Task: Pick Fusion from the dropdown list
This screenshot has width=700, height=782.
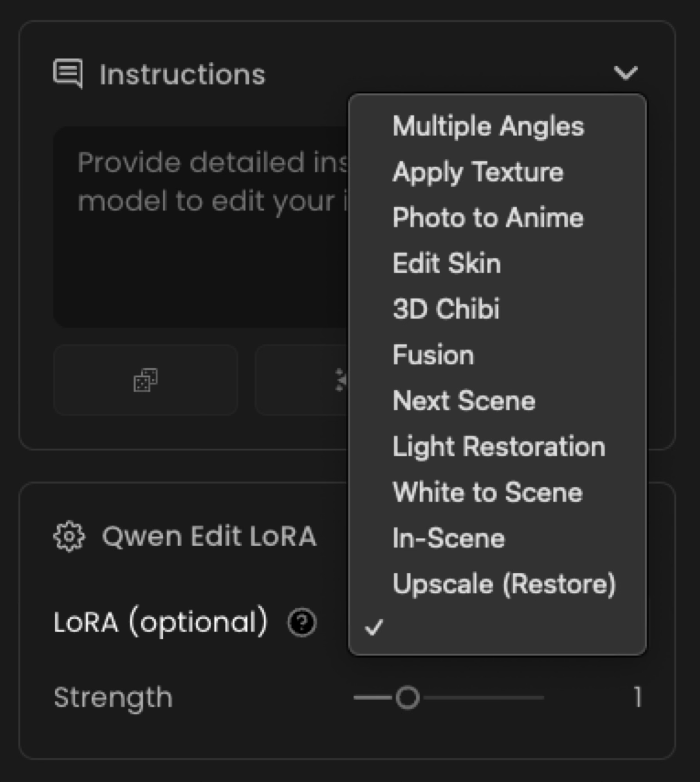Action: coord(433,355)
